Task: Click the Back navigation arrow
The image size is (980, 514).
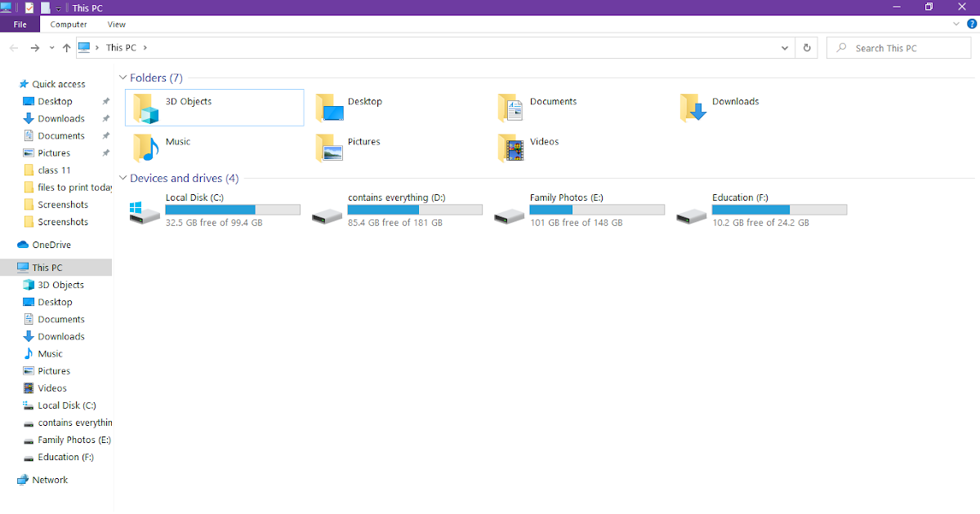Action: click(x=13, y=47)
